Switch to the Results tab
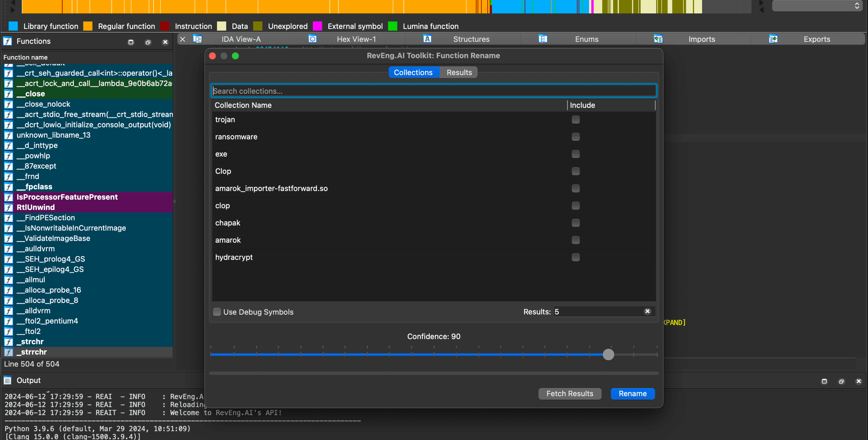868x440 pixels. pos(459,72)
